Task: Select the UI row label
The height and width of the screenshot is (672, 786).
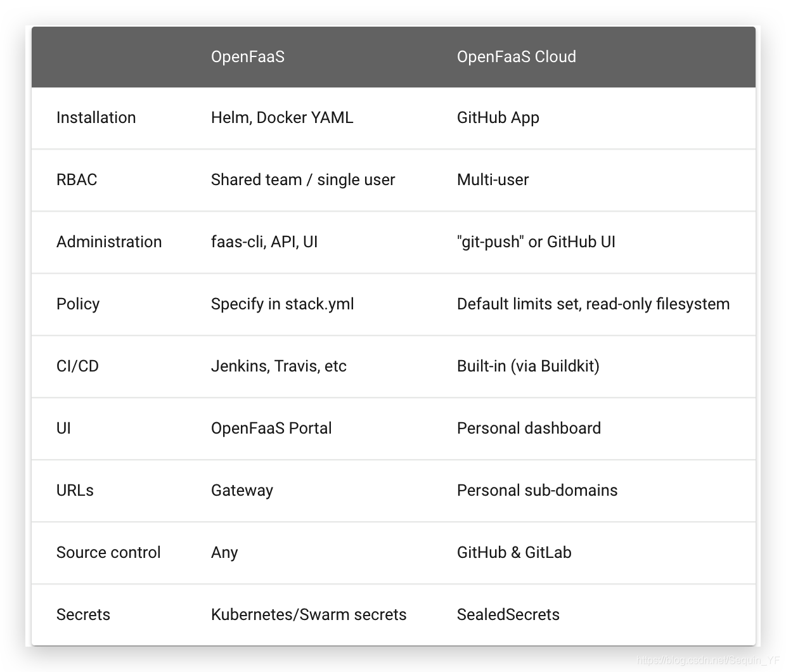Action: 63,428
